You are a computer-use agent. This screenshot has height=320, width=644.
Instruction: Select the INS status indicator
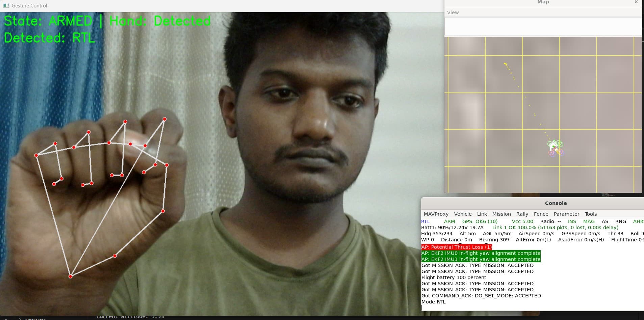(571, 221)
